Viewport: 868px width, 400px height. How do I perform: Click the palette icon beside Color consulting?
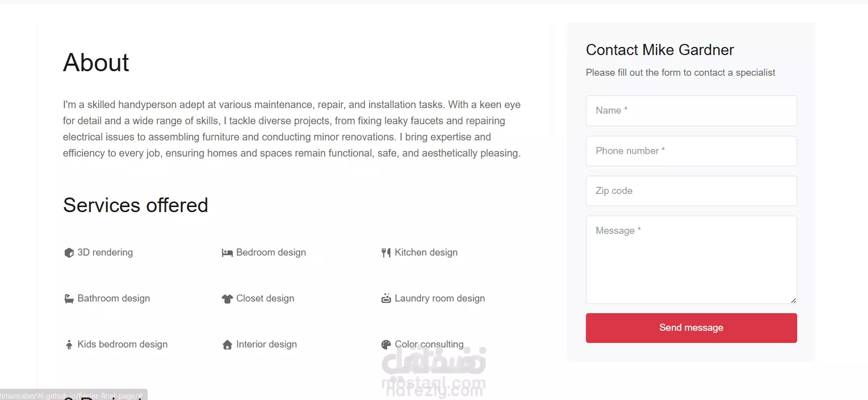386,344
